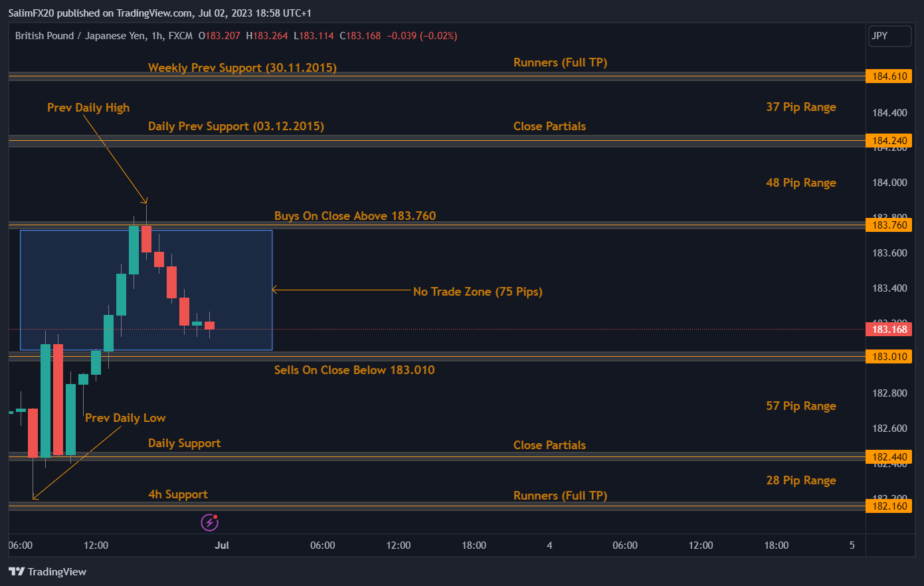Select the Prev Daily Low annotation
The height and width of the screenshot is (586, 924).
[x=125, y=418]
